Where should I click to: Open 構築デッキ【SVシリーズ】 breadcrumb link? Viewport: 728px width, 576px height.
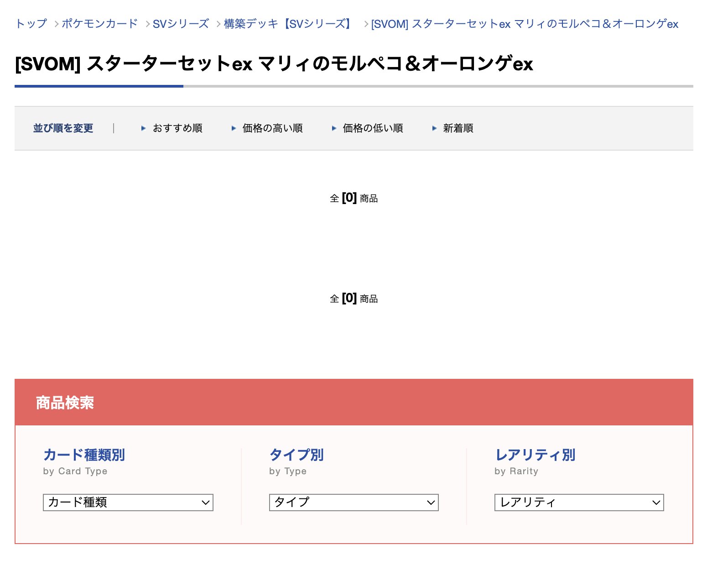tap(289, 24)
